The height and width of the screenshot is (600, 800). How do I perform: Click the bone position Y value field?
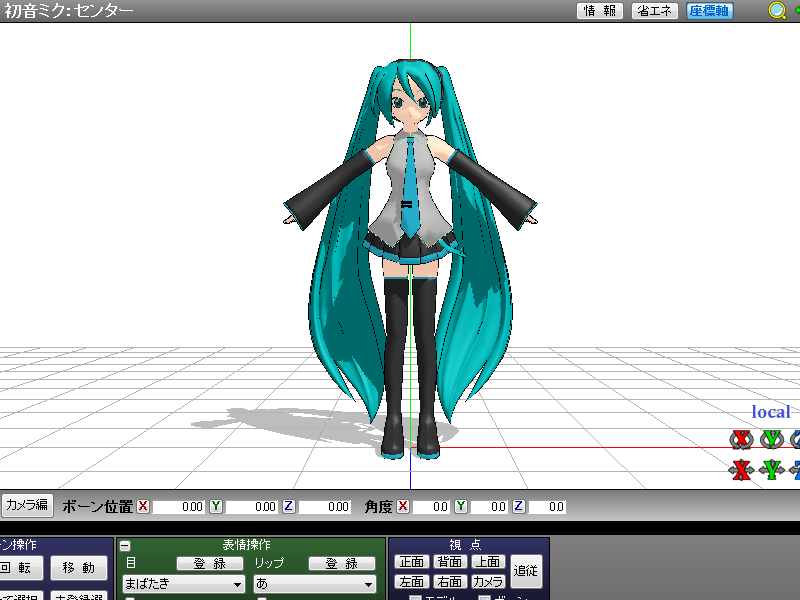(252, 507)
